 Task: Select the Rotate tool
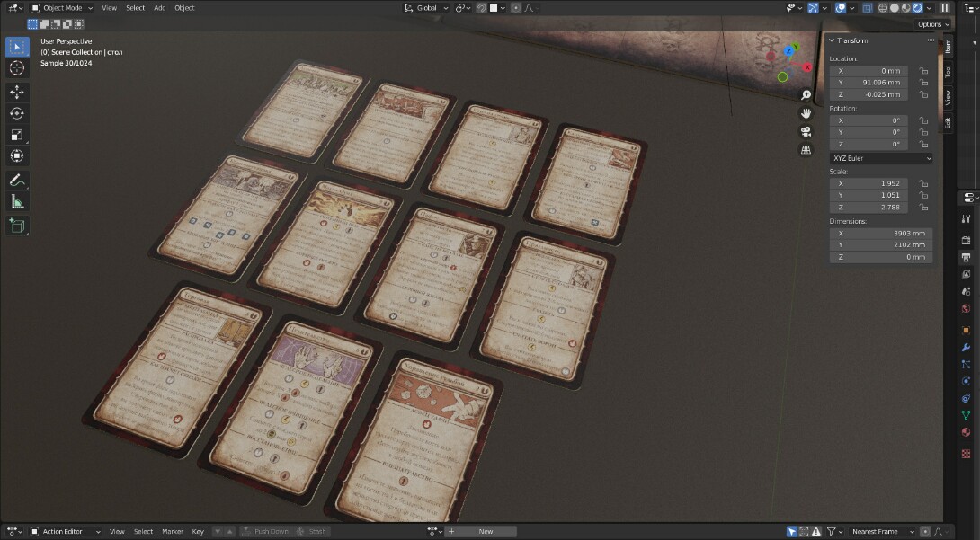(17, 113)
